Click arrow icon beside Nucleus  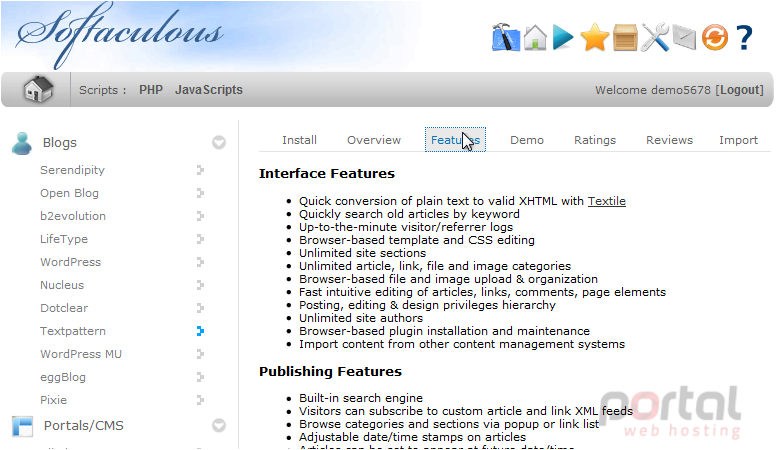tap(200, 285)
